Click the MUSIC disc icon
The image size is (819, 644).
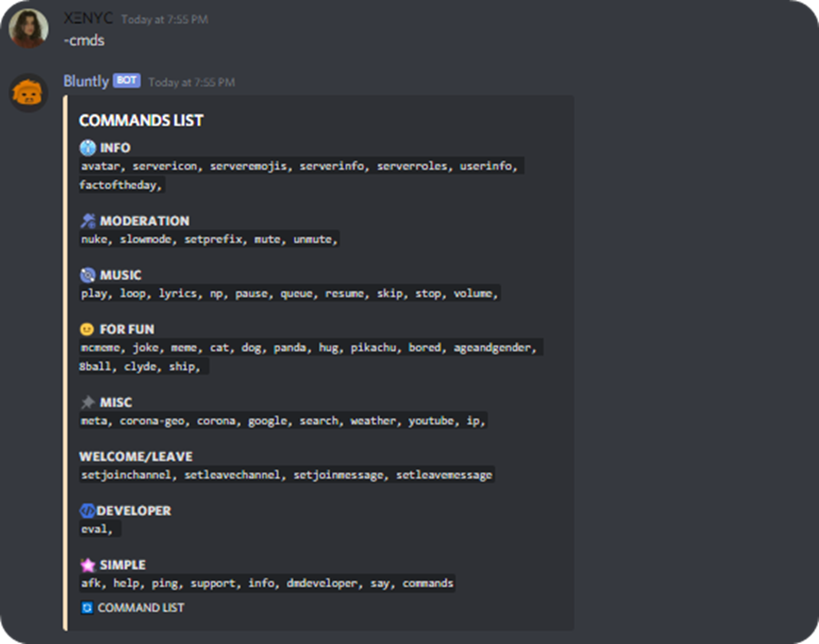pyautogui.click(x=88, y=275)
